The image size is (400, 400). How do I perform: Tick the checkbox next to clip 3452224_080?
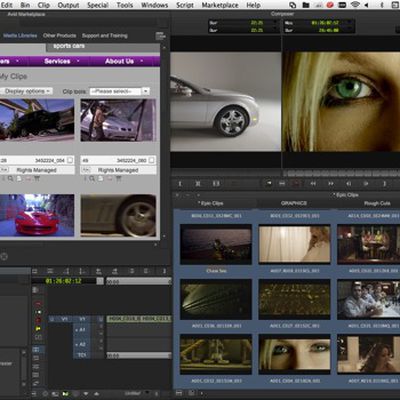[x=152, y=160]
